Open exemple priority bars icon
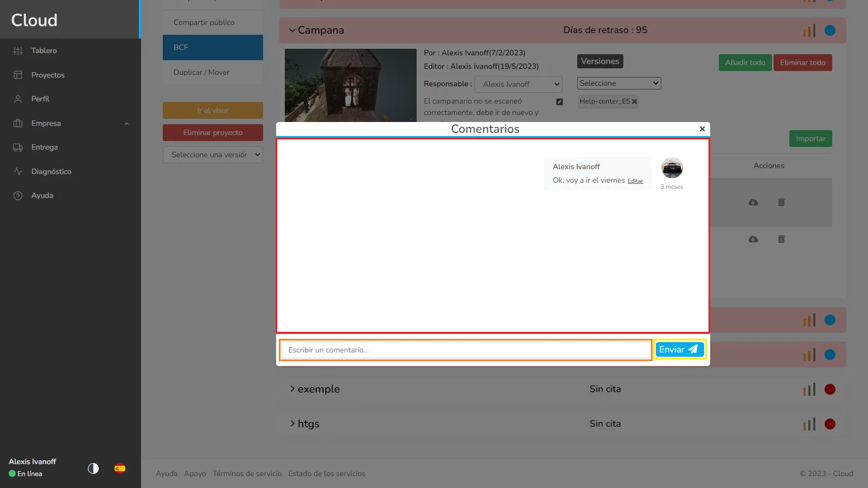Image resolution: width=868 pixels, height=488 pixels. point(809,389)
